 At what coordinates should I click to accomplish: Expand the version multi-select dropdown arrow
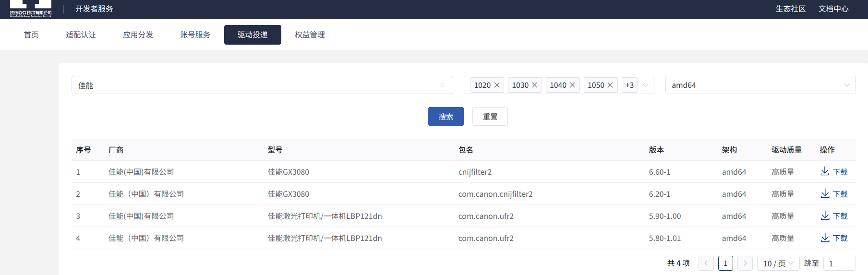point(645,85)
